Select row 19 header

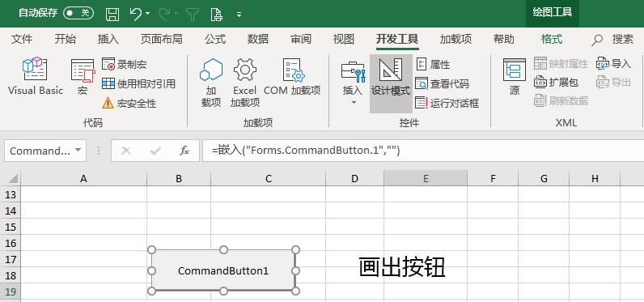coord(11,291)
